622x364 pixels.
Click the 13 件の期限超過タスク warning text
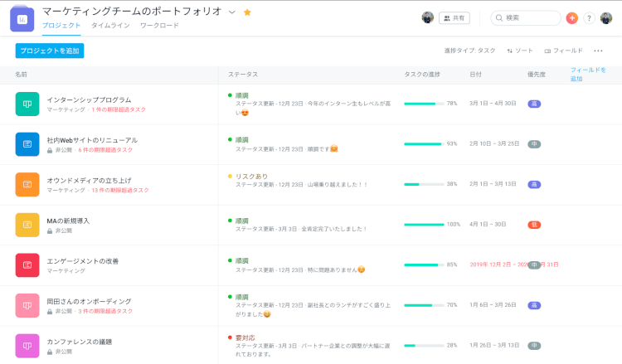(x=120, y=191)
